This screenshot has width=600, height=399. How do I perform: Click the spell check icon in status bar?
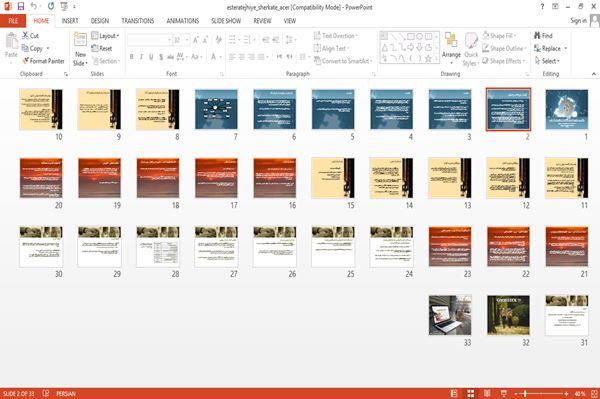click(x=46, y=393)
